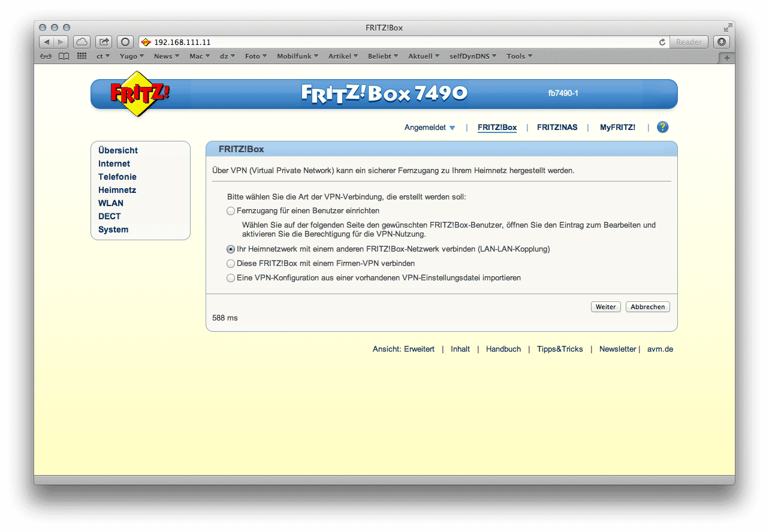Open the Handbuch footer link
769x532 pixels.
(x=503, y=349)
